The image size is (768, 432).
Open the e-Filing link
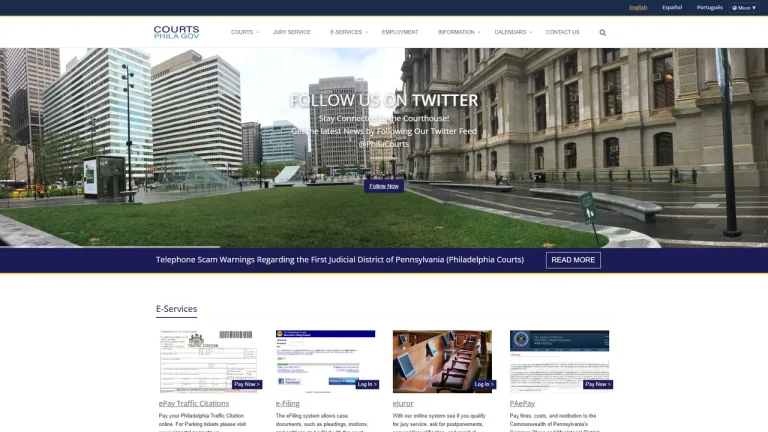click(288, 404)
